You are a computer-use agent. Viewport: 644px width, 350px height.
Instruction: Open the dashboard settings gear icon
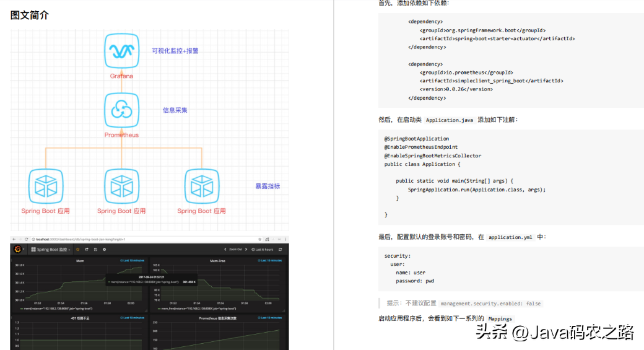tap(104, 250)
